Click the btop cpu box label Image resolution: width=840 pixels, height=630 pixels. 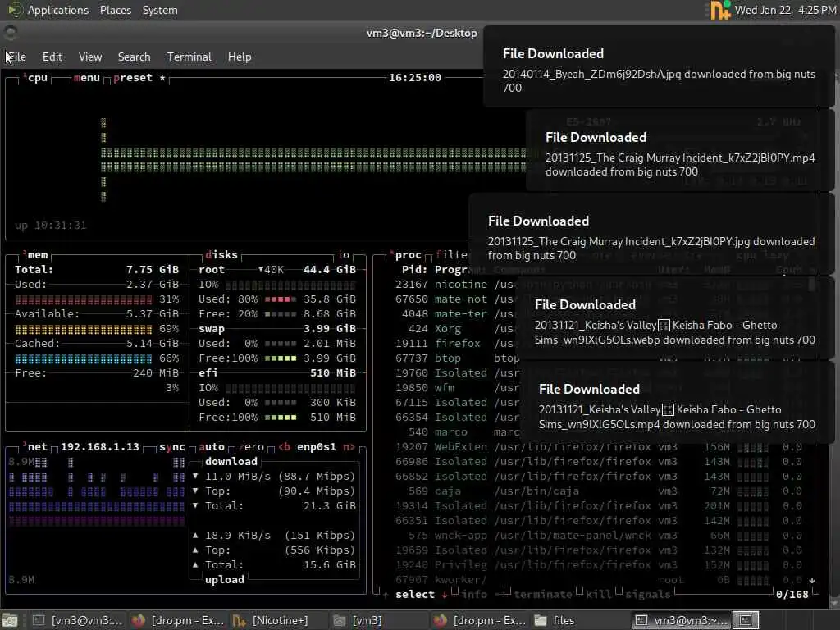point(36,78)
